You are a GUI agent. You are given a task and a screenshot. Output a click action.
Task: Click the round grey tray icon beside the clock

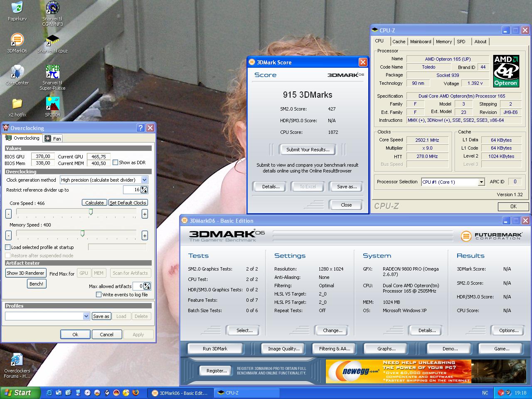pyautogui.click(x=508, y=393)
